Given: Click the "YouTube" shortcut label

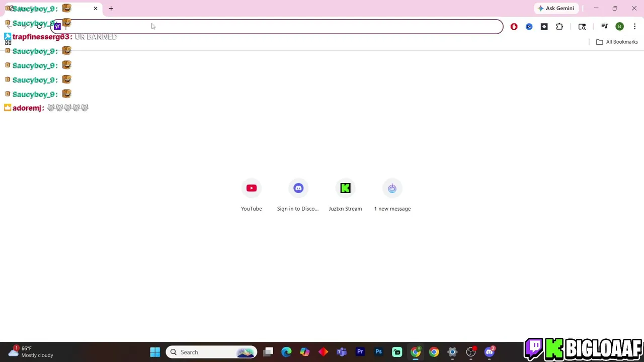Looking at the screenshot, I should [251, 209].
